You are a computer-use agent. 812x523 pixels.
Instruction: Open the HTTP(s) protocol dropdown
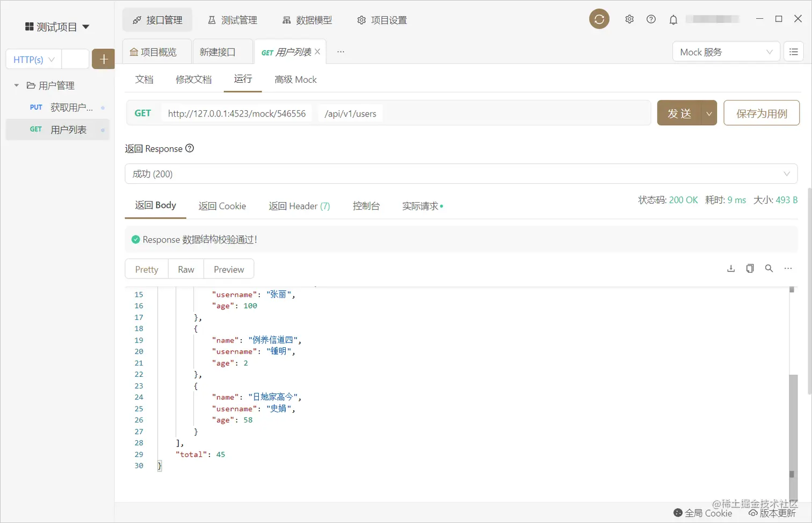click(x=34, y=59)
